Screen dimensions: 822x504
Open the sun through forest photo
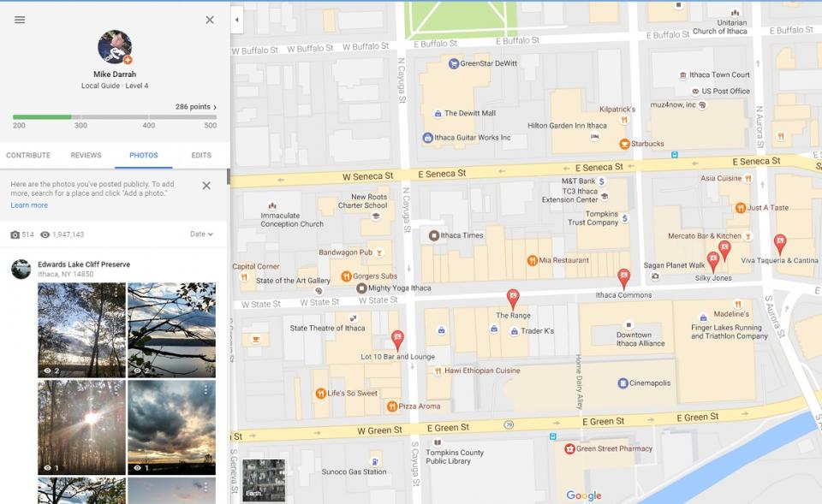[82, 428]
